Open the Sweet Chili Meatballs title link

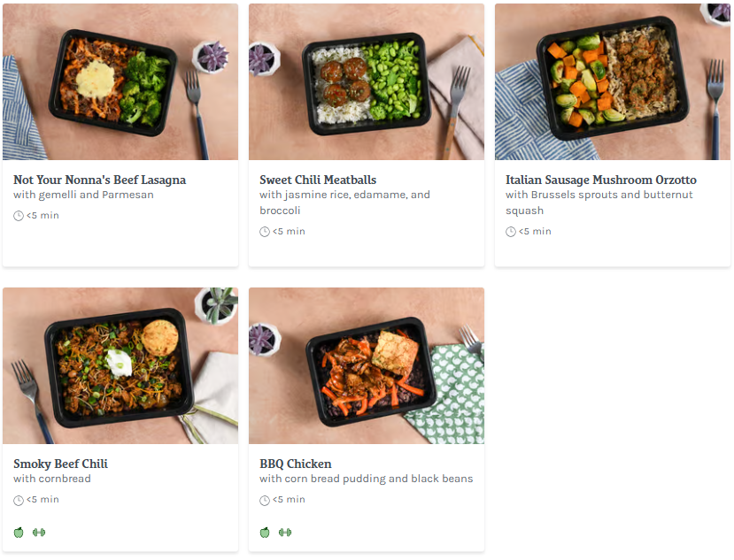[x=318, y=180]
